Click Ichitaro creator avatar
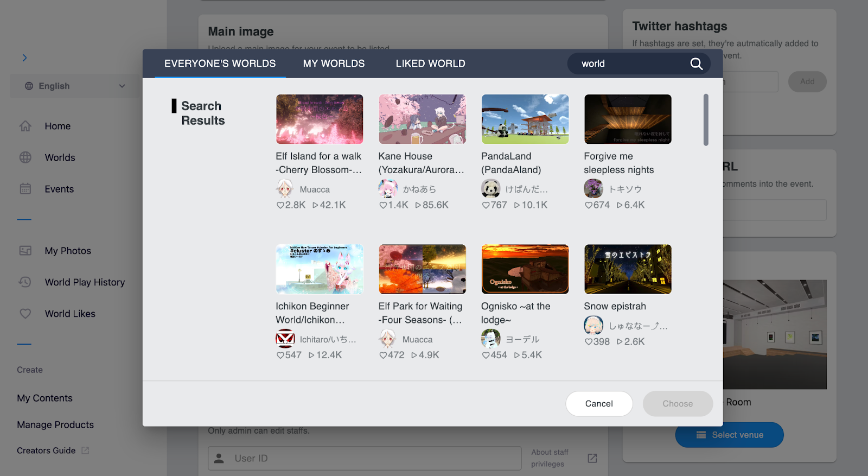 click(285, 339)
